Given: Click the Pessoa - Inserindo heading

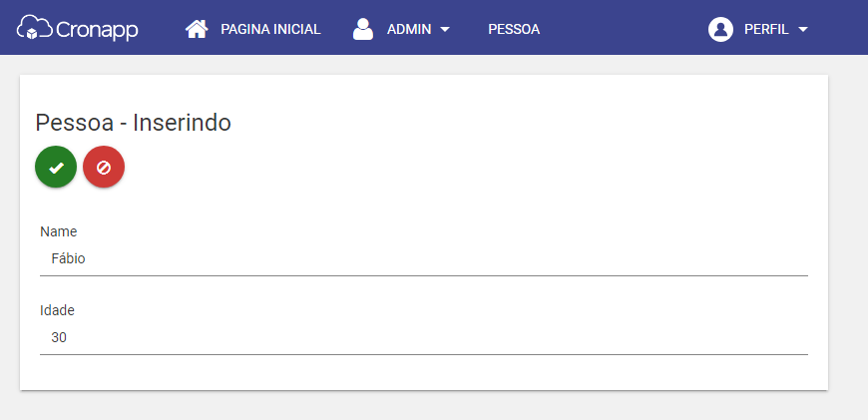Looking at the screenshot, I should click(134, 123).
